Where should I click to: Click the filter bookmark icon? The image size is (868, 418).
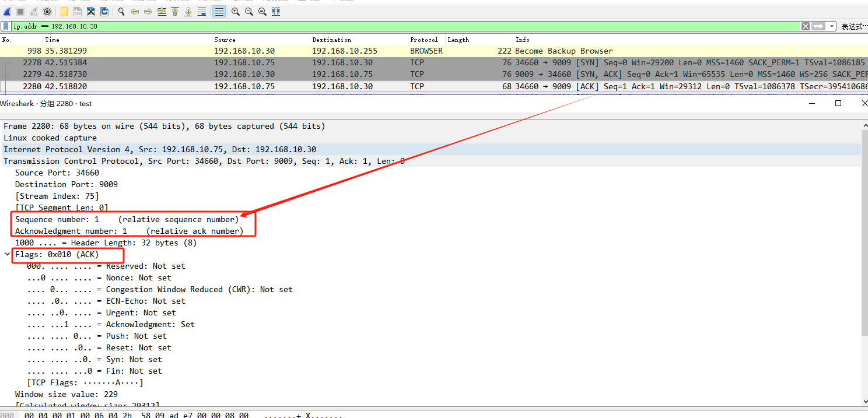point(6,26)
